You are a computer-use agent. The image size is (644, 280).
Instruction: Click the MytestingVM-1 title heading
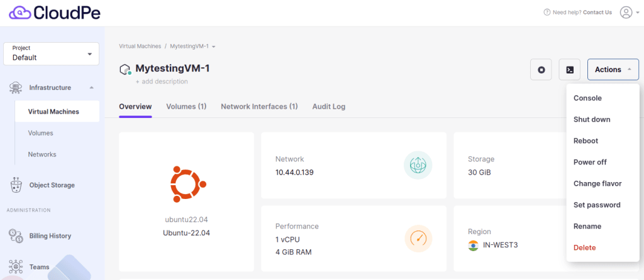172,68
